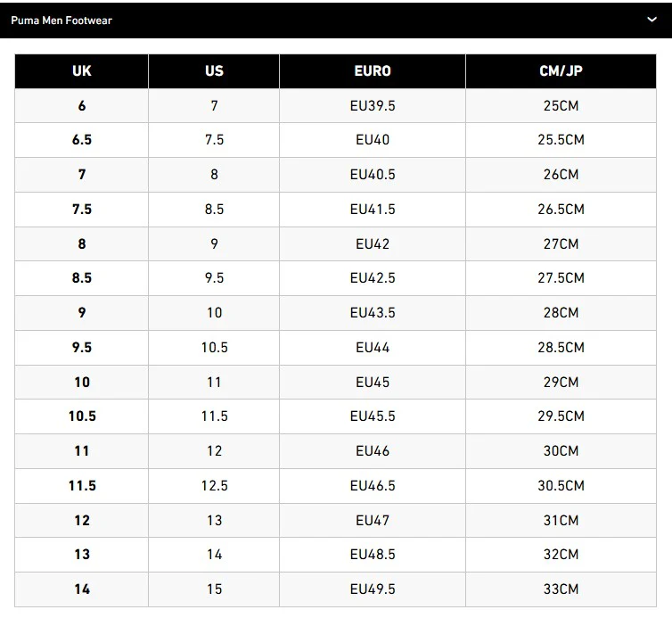Screen dimensions: 672x618
Task: Select US size 9.5 cell
Action: 214,278
